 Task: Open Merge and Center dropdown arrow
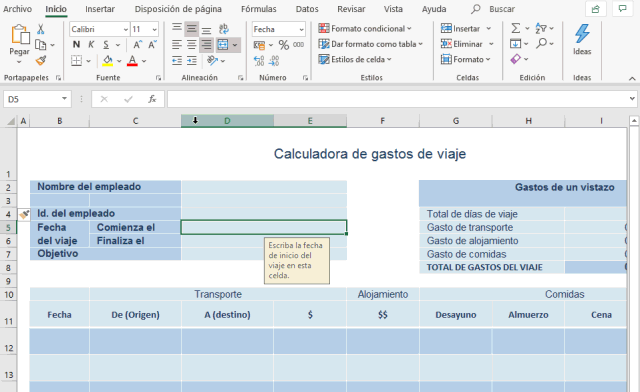(235, 45)
